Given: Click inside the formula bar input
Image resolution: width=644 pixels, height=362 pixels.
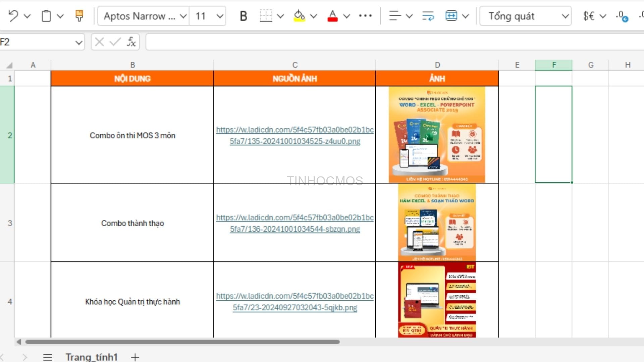Looking at the screenshot, I should 395,42.
